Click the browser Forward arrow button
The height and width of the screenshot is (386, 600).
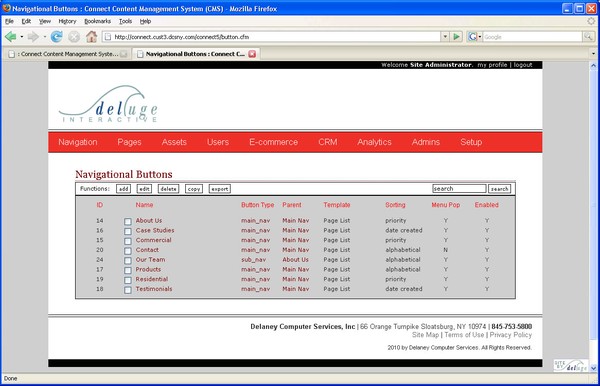click(x=33, y=37)
